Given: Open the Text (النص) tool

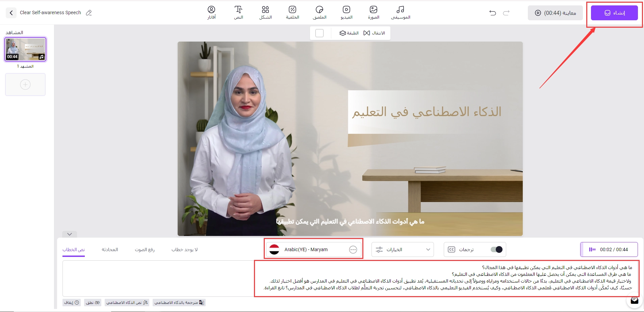Looking at the screenshot, I should (x=238, y=13).
